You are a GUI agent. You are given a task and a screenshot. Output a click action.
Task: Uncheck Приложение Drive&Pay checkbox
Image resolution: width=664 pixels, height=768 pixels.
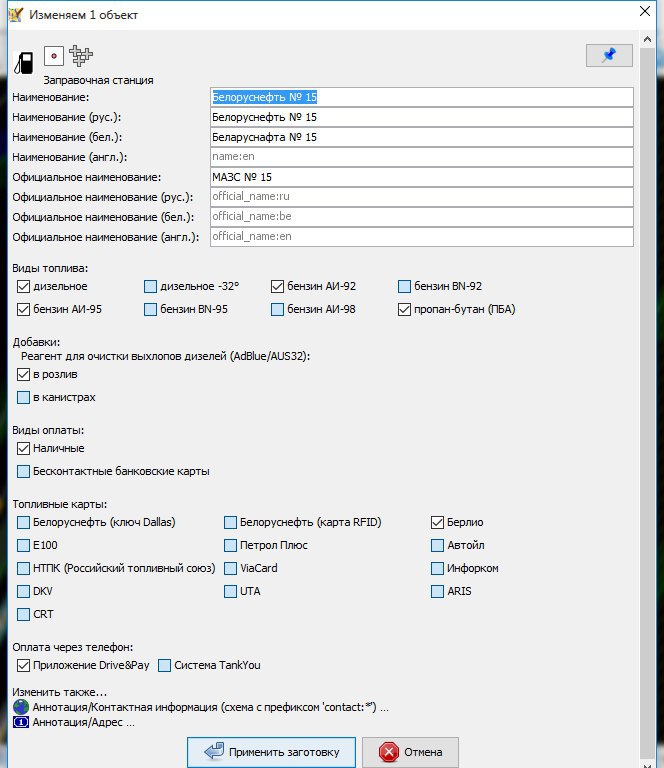[x=24, y=665]
